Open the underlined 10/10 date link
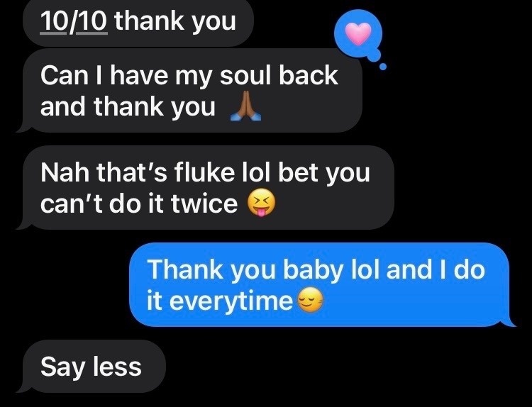Viewport: 532px width, 407px height. [74, 21]
